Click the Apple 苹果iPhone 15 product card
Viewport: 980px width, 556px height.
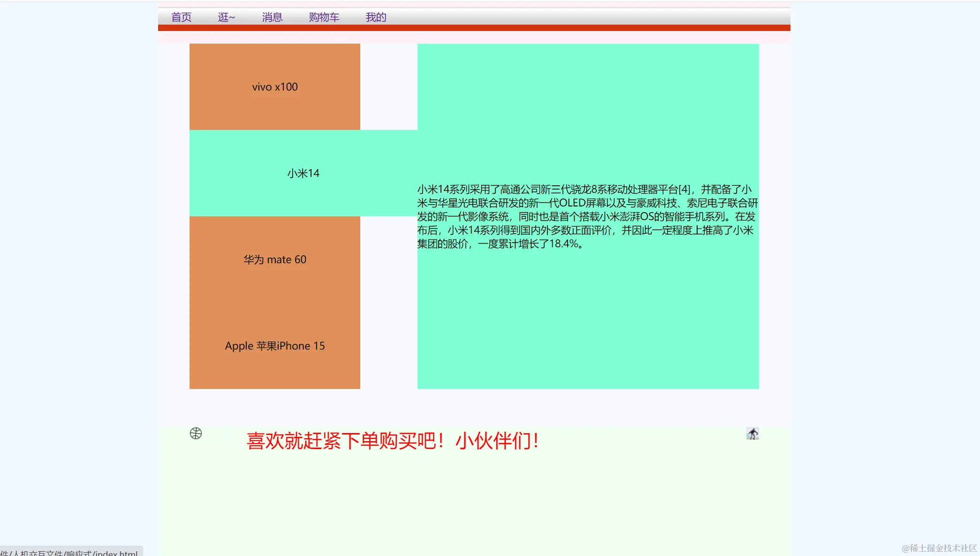tap(274, 346)
